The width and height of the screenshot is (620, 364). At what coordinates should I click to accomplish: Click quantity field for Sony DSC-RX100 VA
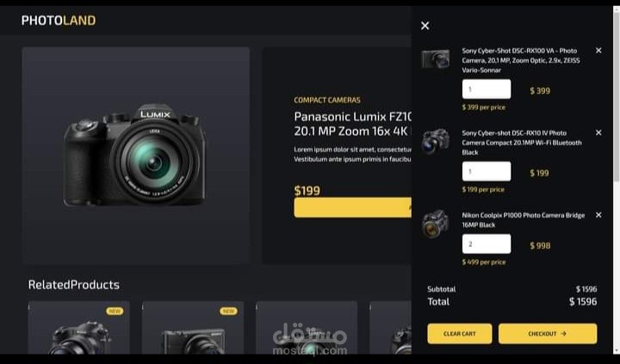coord(486,89)
